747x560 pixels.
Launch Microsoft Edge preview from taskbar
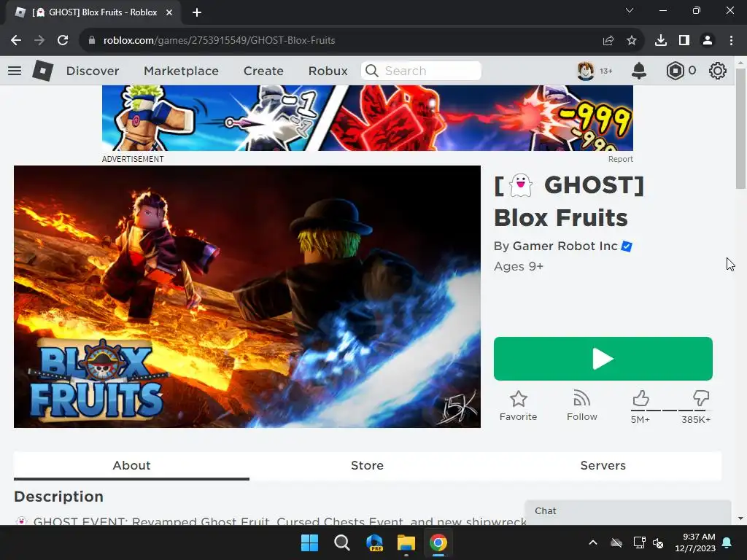point(374,542)
